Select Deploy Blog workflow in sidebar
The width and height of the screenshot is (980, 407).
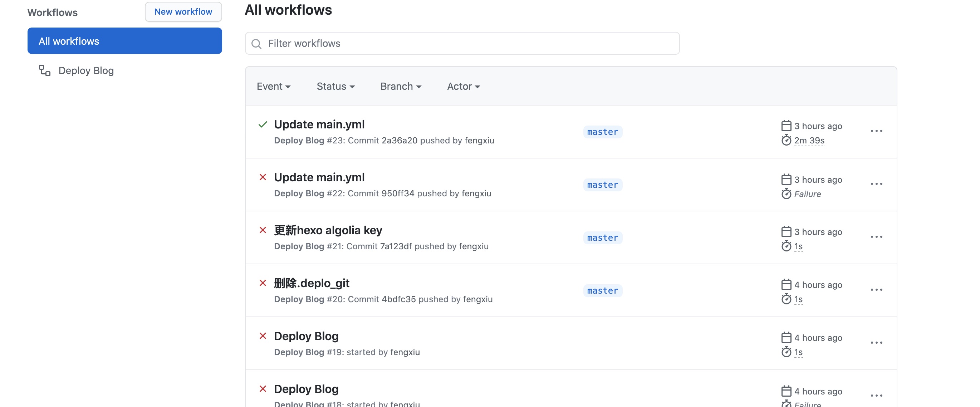[x=86, y=70]
